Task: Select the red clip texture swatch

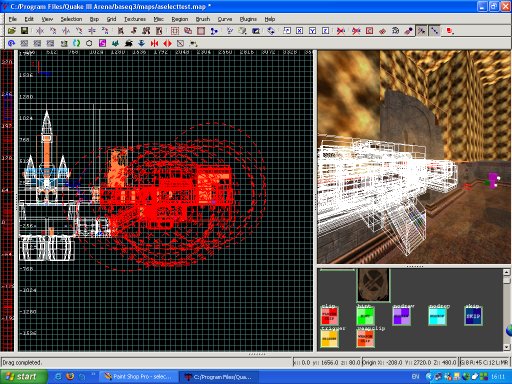Action: click(x=329, y=316)
